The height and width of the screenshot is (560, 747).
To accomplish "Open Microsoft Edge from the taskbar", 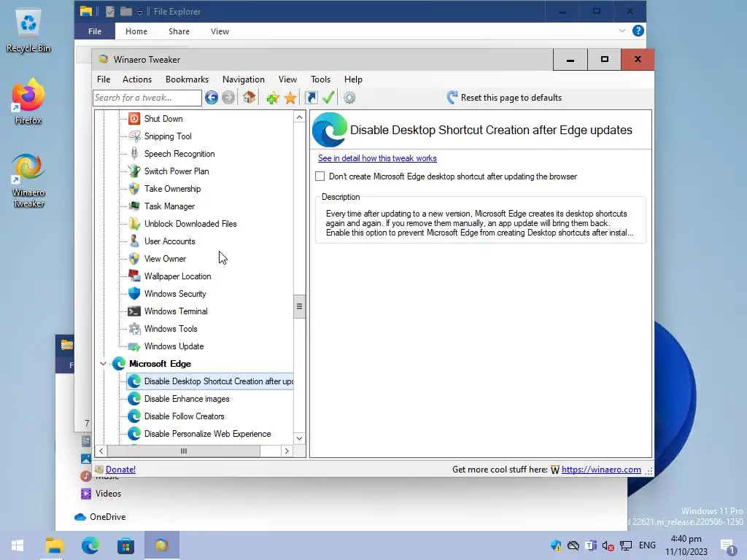I will 90,545.
